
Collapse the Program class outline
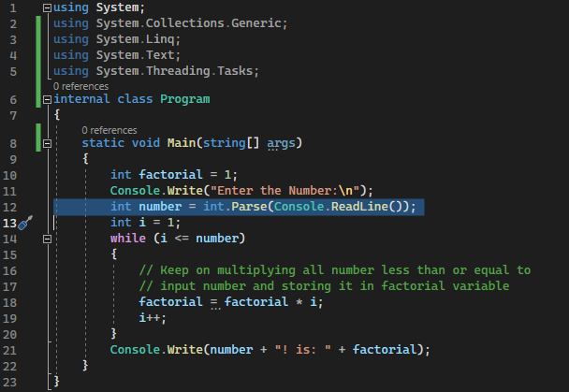point(47,99)
